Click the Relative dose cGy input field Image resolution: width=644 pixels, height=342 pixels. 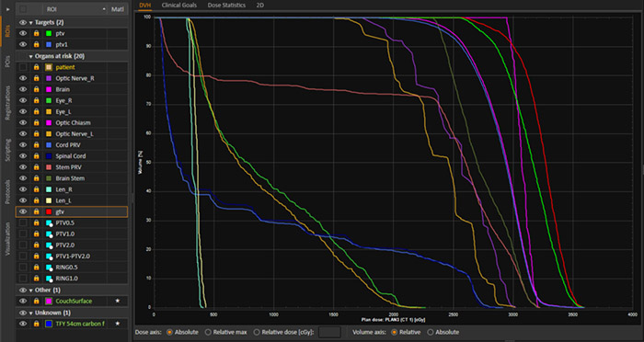pos(329,332)
